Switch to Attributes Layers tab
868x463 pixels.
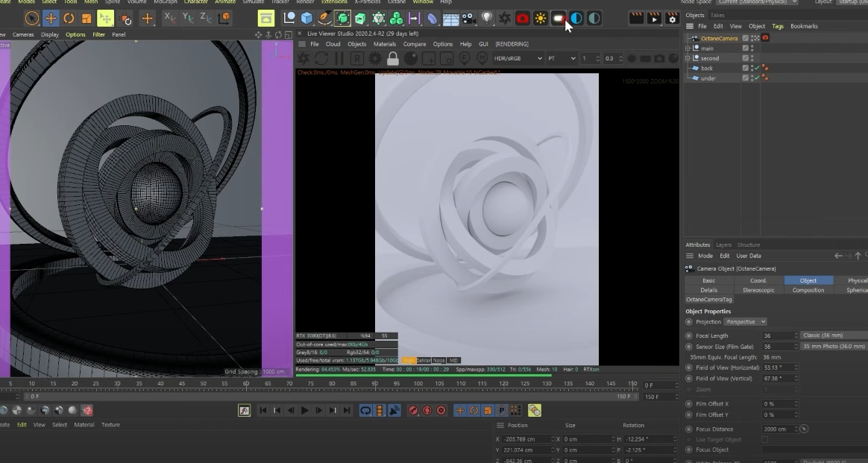pos(723,245)
